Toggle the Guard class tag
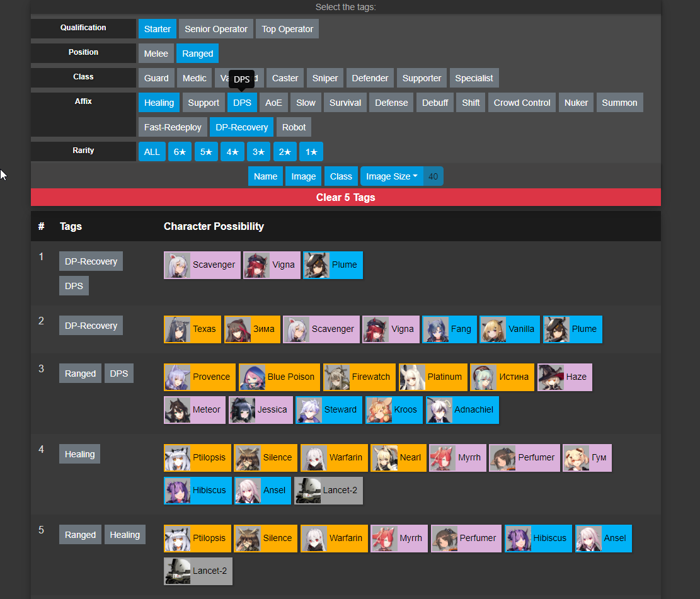The image size is (700, 599). (x=156, y=78)
